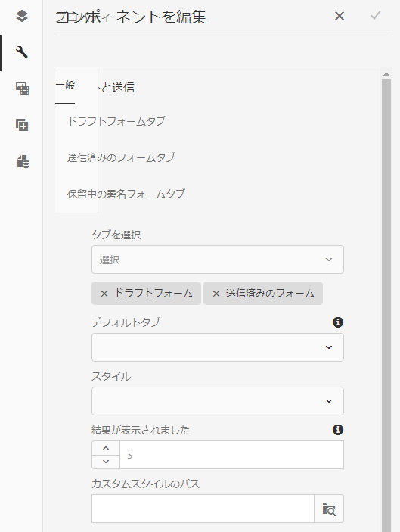400x532 pixels.
Task: Remove the ドラフトフォーム tag
Action: click(104, 294)
